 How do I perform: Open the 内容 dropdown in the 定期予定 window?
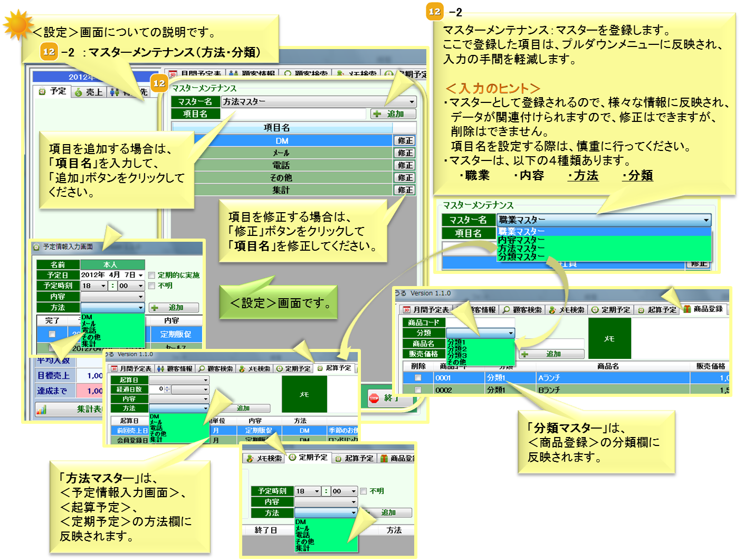[326, 502]
